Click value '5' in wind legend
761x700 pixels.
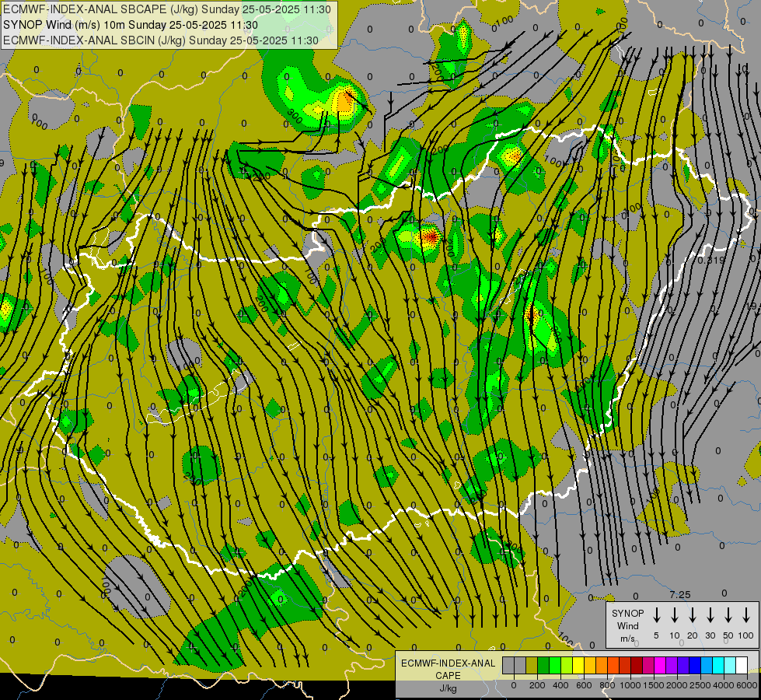(x=656, y=635)
